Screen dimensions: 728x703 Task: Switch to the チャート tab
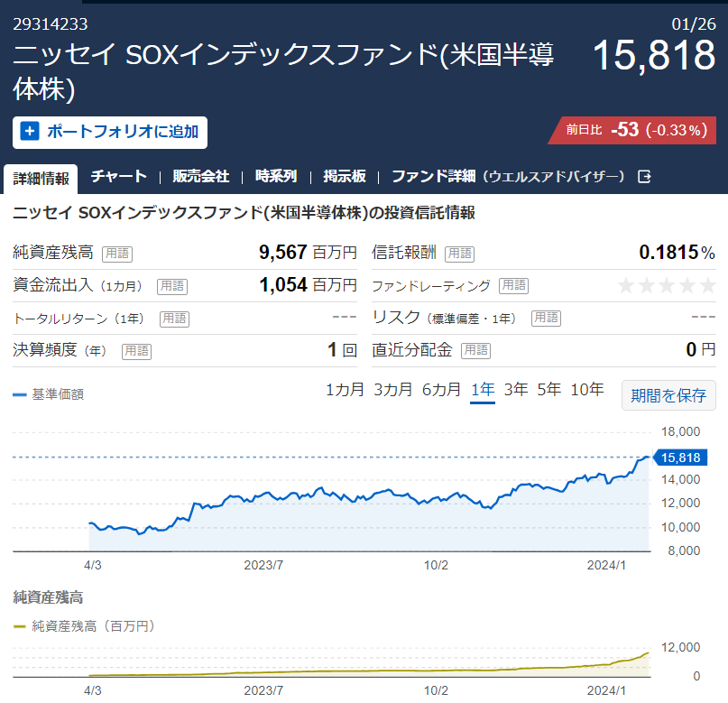coord(119,177)
